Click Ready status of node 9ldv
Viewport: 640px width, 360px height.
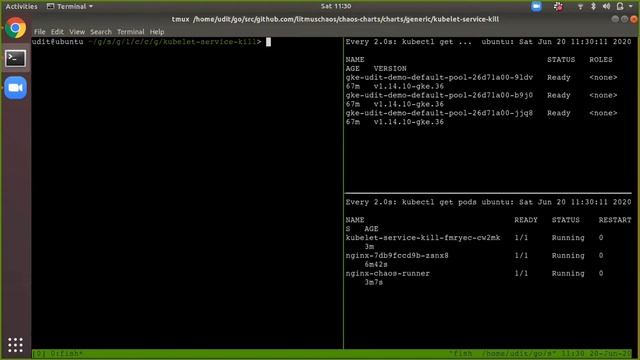click(558, 77)
